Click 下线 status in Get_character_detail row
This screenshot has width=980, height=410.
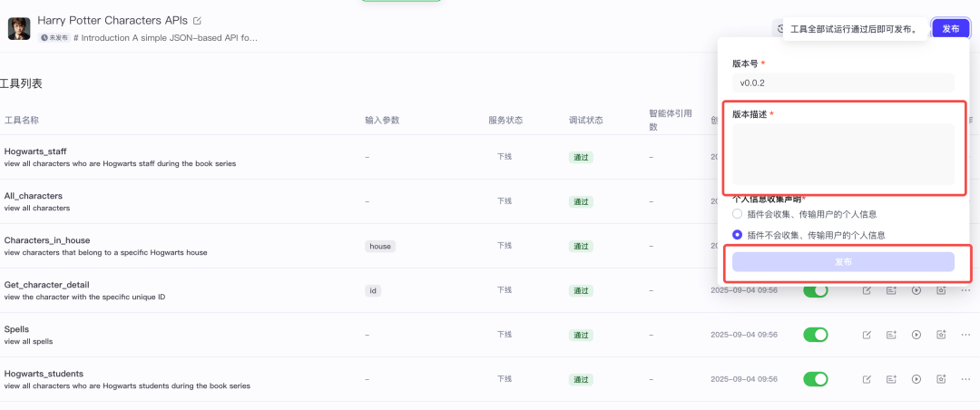point(505,290)
